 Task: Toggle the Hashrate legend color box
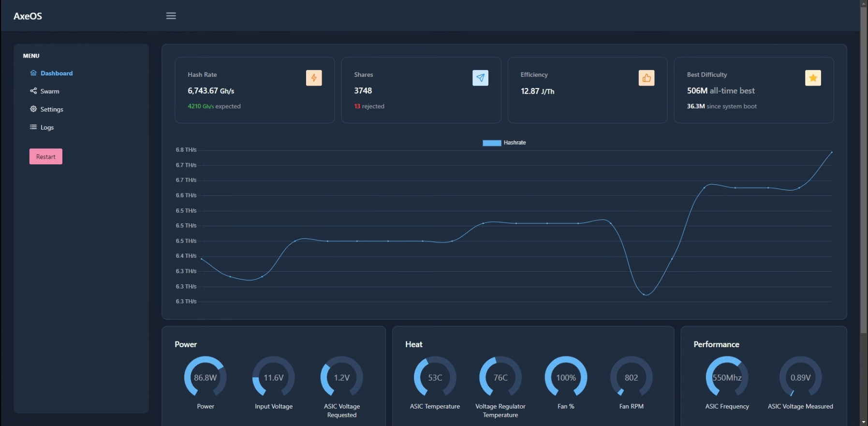[x=492, y=143]
